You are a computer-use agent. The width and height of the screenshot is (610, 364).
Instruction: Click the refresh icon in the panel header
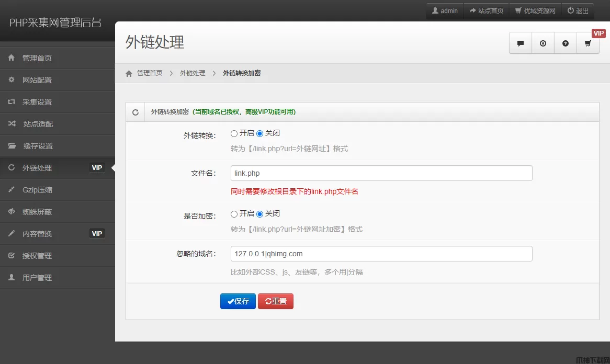click(135, 112)
